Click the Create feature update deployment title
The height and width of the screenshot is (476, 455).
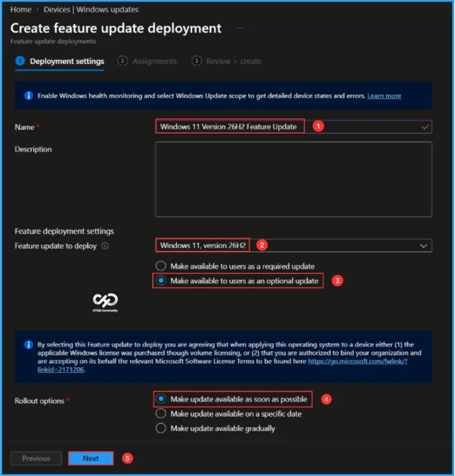point(116,28)
